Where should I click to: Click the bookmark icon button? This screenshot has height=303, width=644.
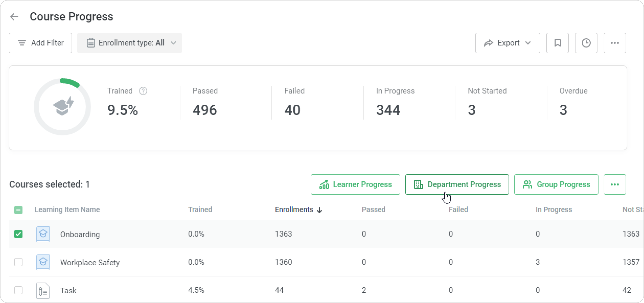[x=557, y=43]
